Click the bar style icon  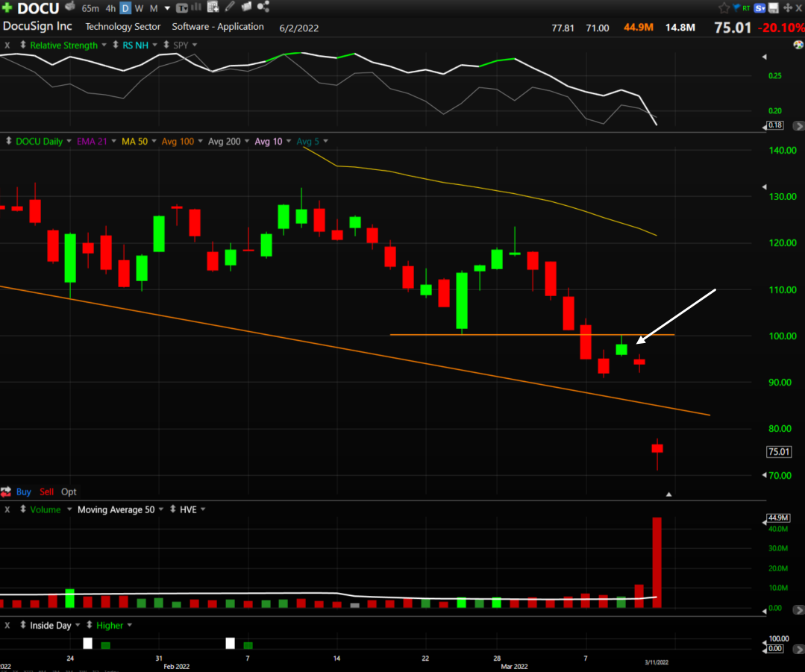pos(196,7)
